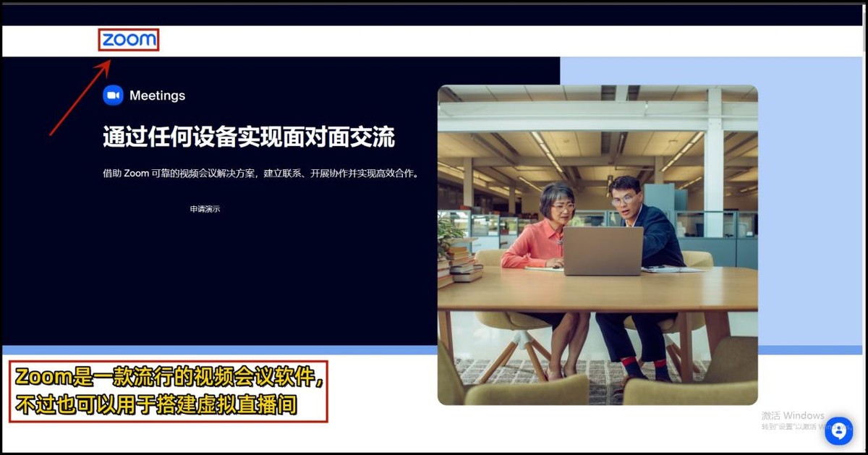
Task: Select the white navigation header bar
Action: (434, 41)
